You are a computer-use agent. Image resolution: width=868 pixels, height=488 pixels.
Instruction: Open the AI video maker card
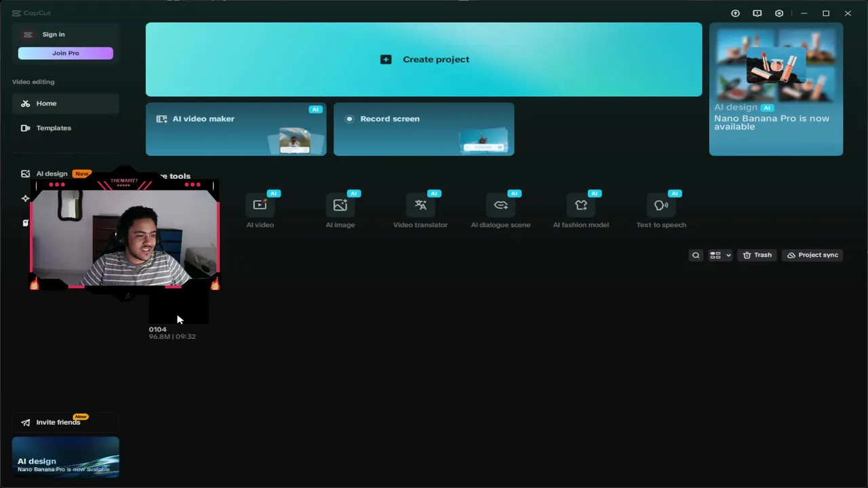pos(236,129)
